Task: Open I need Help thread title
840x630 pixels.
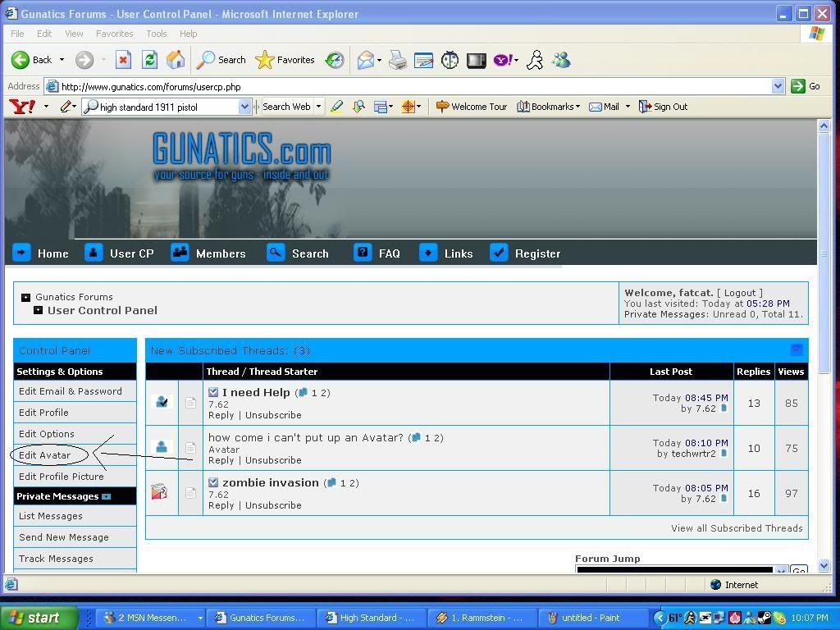Action: tap(256, 392)
